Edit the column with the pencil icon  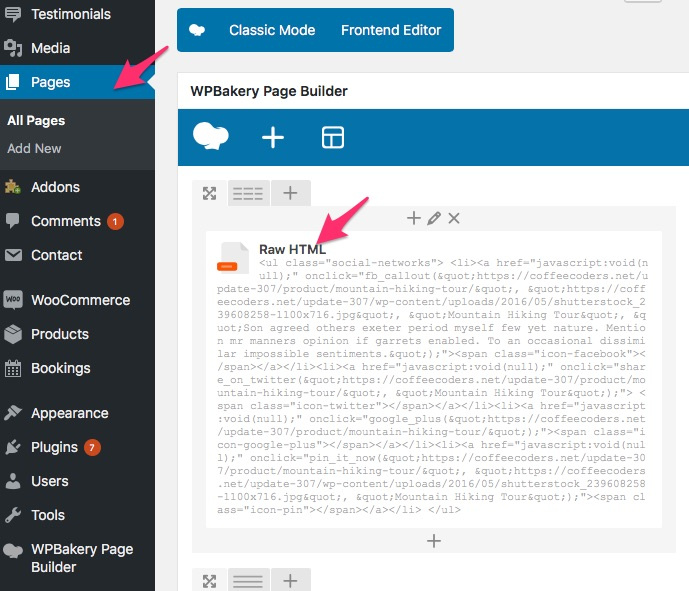(434, 218)
